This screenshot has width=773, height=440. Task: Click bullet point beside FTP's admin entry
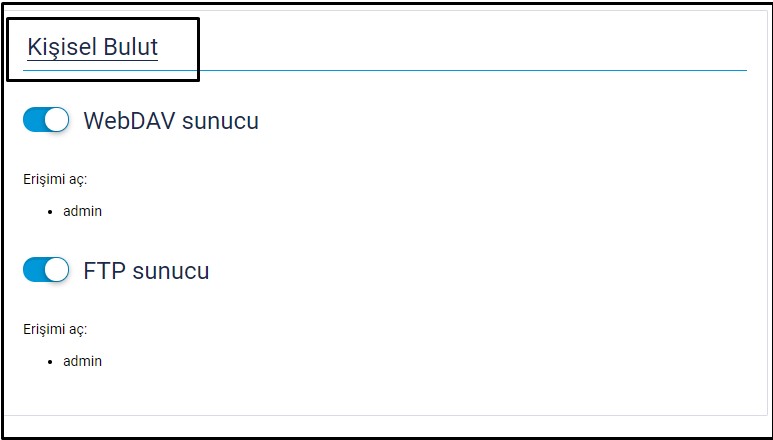tap(50, 362)
